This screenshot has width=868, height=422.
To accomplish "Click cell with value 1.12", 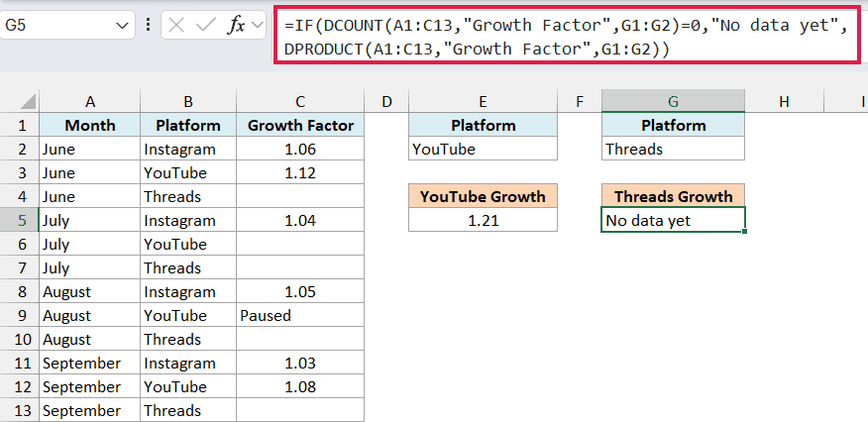I will 300,173.
